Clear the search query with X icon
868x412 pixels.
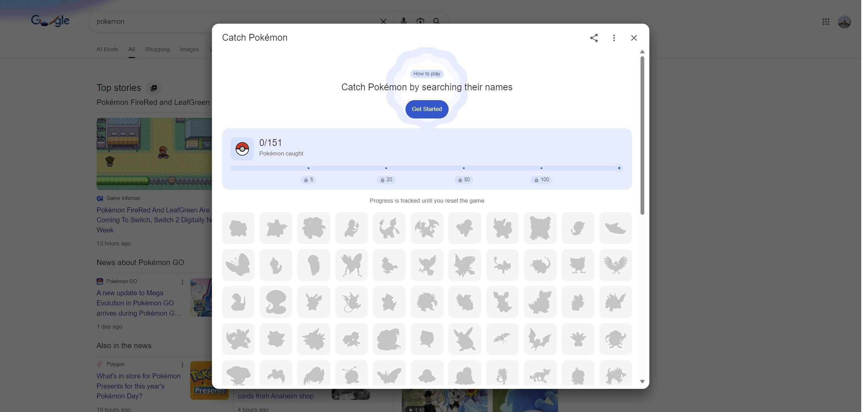(383, 21)
